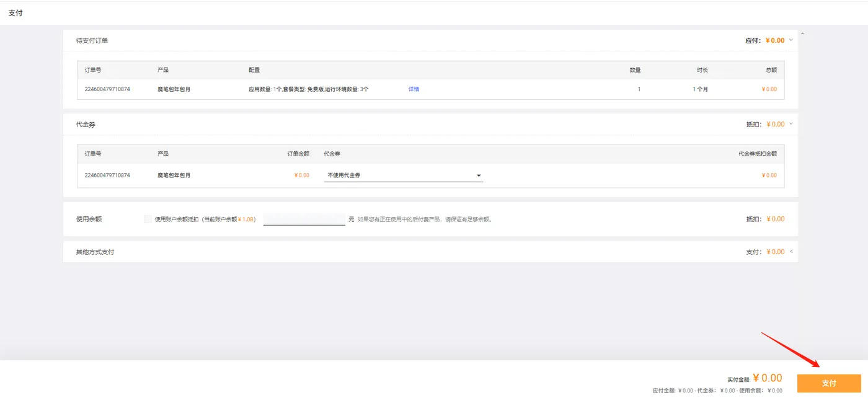Click the configuration text starting with 应用数量
Screen dimensions: 868x403
(309, 89)
